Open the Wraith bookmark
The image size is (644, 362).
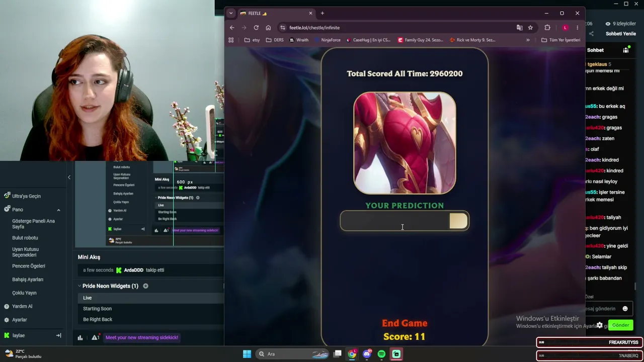tap(299, 40)
